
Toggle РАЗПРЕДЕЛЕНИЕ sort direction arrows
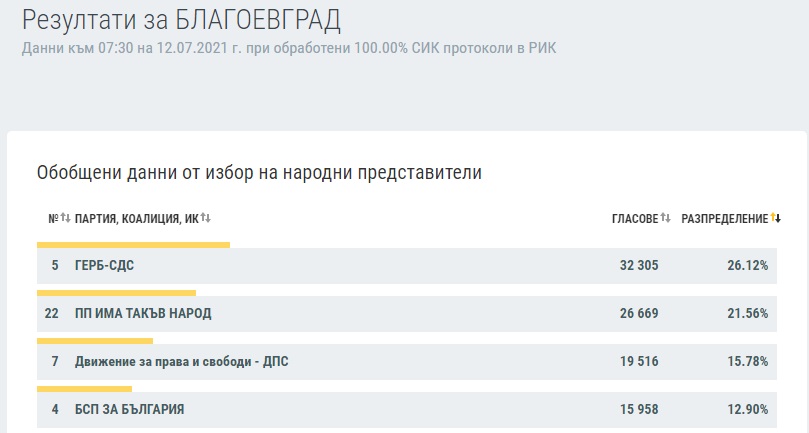(775, 218)
